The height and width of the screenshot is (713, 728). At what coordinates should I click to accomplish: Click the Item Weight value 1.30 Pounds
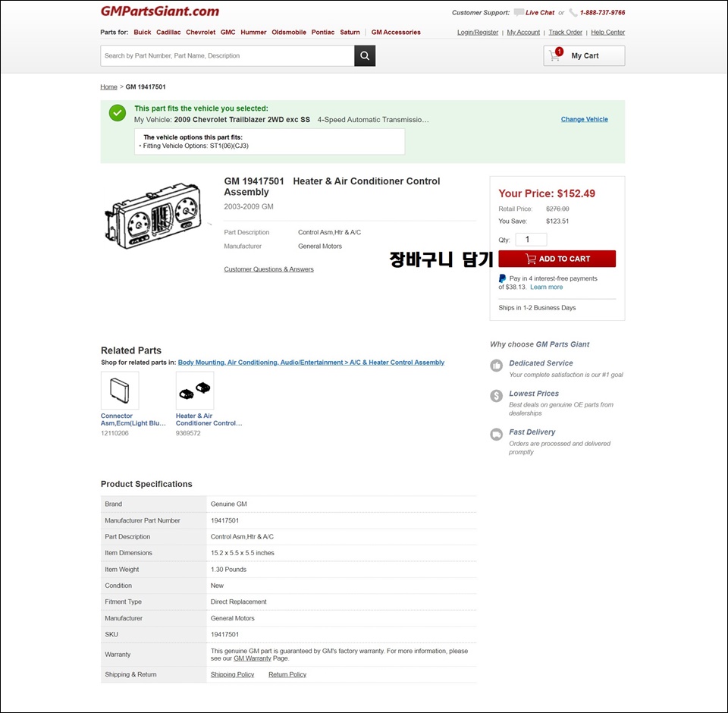(228, 570)
